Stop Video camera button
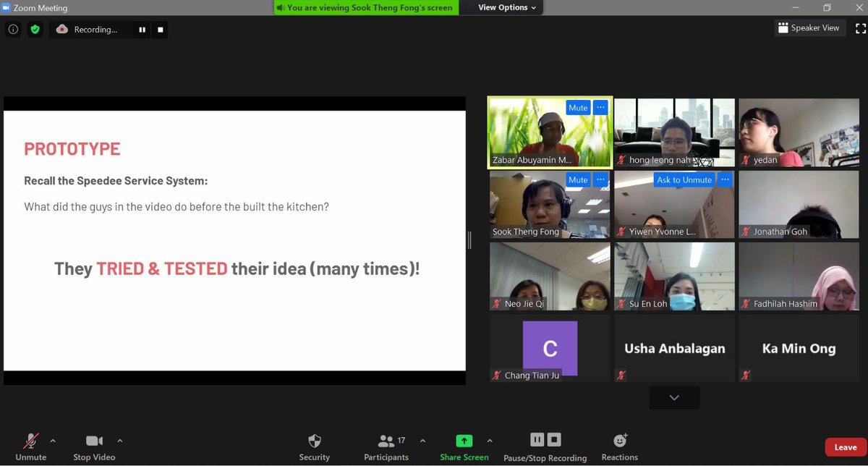Screen dimensions: 868x466 pyautogui.click(x=94, y=447)
